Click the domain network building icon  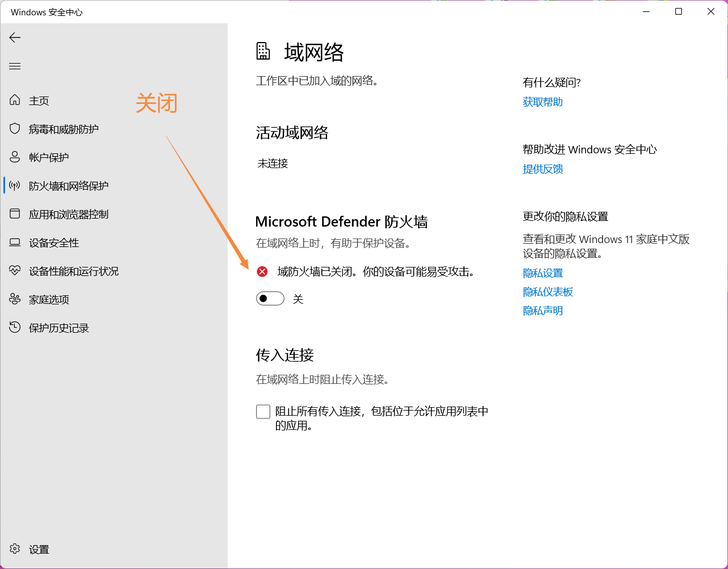[263, 51]
